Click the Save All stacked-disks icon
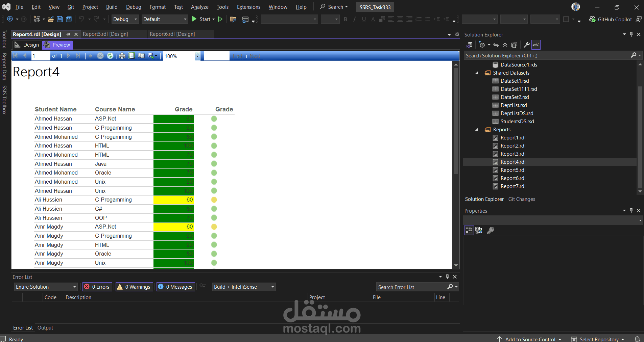This screenshot has width=644, height=342. point(69,19)
